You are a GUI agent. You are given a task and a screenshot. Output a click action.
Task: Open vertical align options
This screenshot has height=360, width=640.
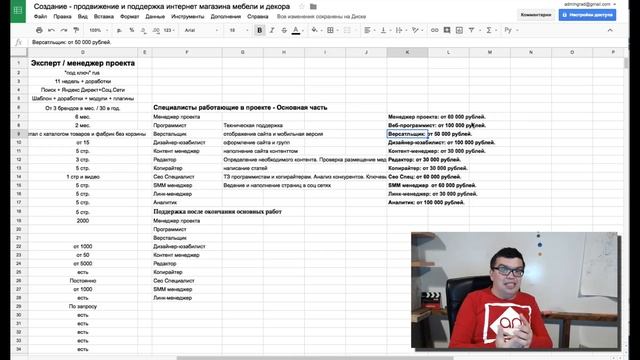384,30
